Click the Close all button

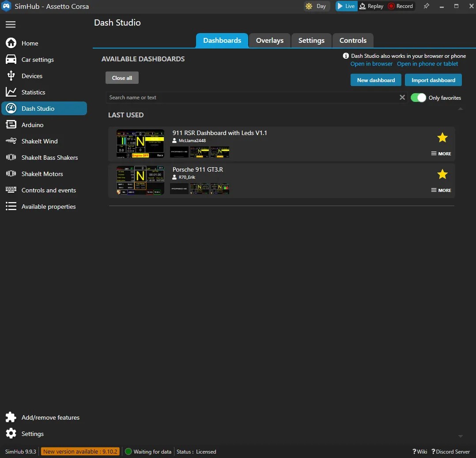[x=122, y=78]
